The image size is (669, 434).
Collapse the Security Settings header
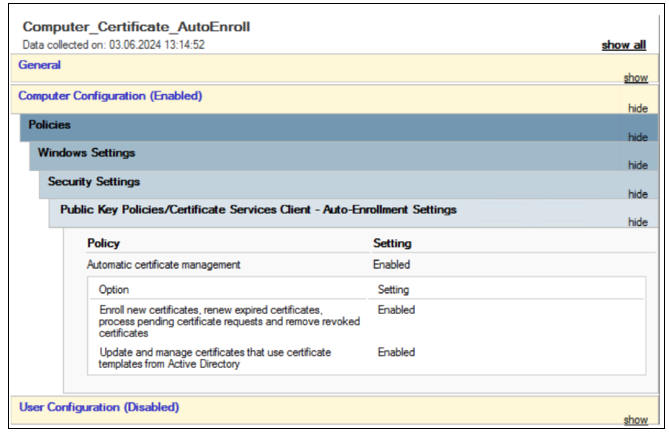point(94,182)
